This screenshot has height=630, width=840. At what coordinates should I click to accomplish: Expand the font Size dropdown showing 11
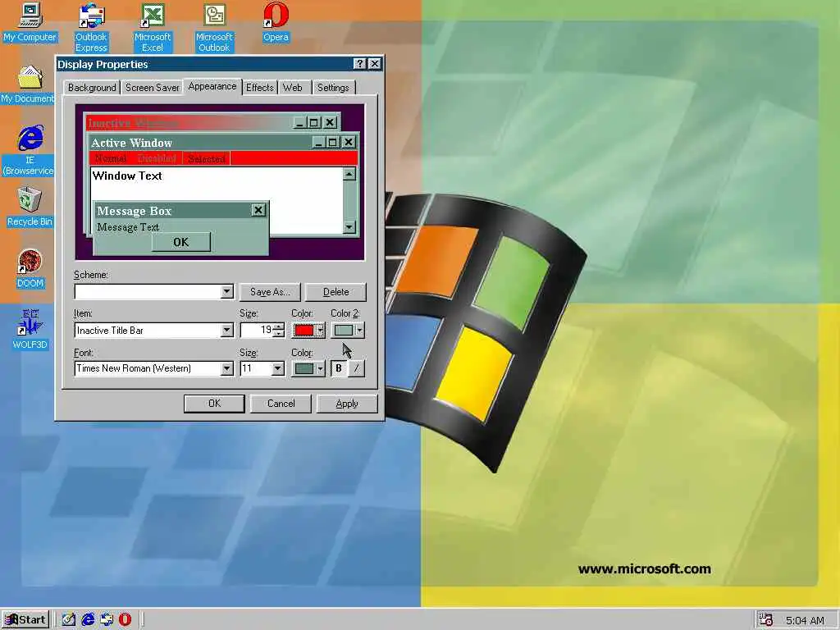(x=277, y=368)
